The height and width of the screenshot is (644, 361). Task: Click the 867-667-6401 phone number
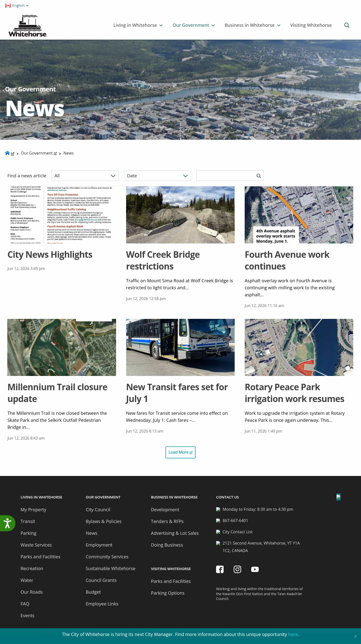pyautogui.click(x=235, y=520)
